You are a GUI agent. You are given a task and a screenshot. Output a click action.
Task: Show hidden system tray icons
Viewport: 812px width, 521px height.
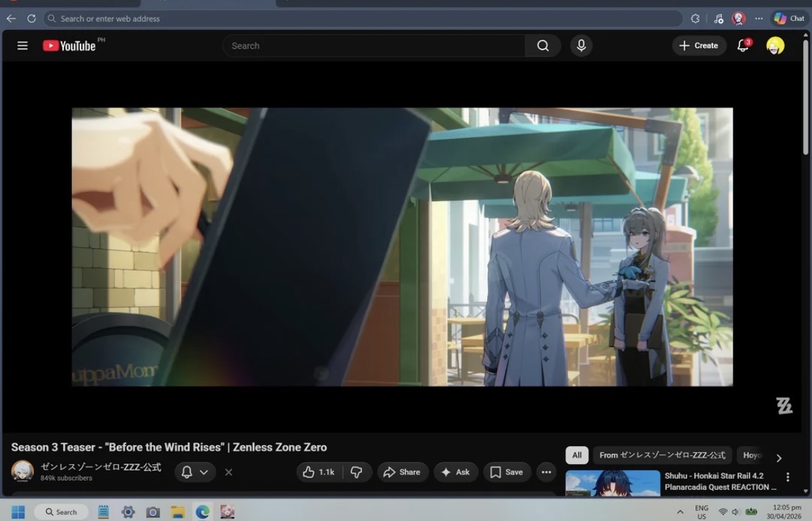(680, 512)
